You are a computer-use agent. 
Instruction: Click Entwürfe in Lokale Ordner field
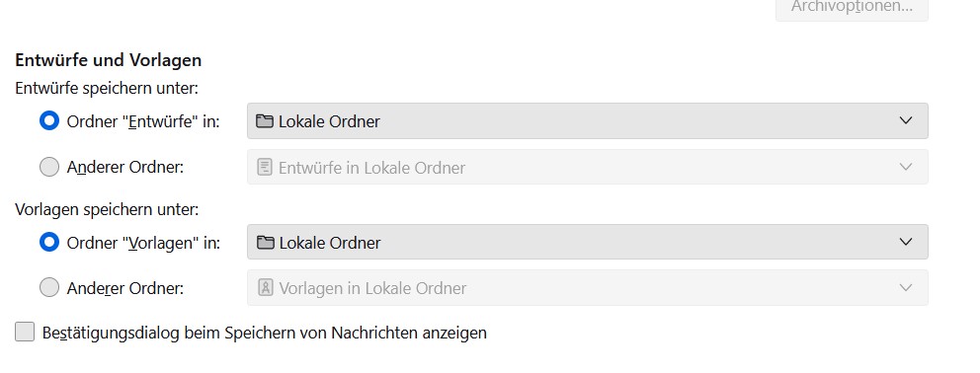pyautogui.click(x=588, y=167)
